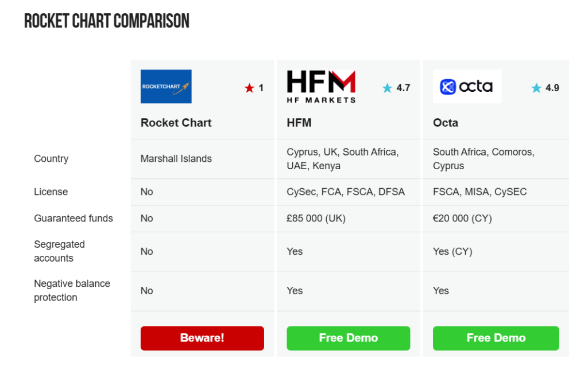This screenshot has height=366, width=588.
Task: Click the Negative balance protection label
Action: [x=72, y=290]
